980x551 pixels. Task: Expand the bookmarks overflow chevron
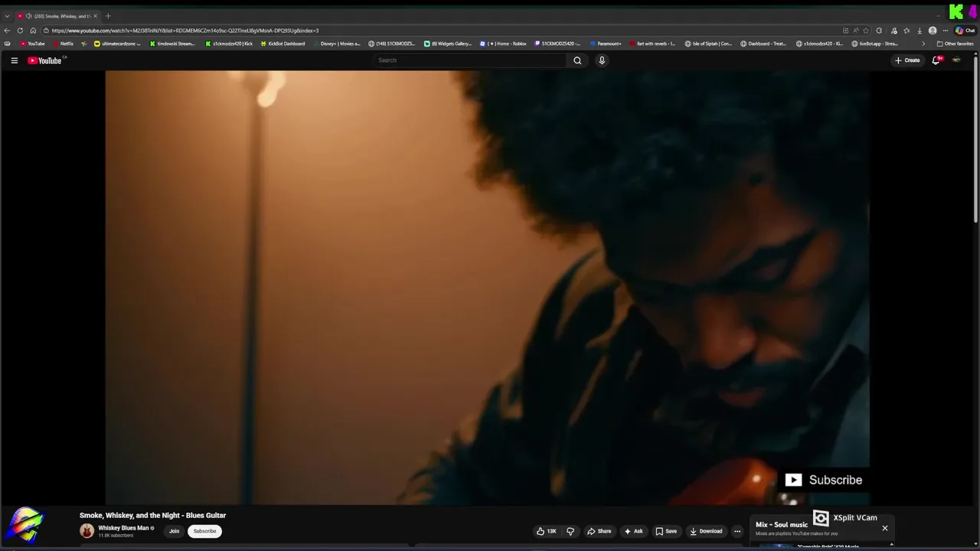(x=923, y=44)
